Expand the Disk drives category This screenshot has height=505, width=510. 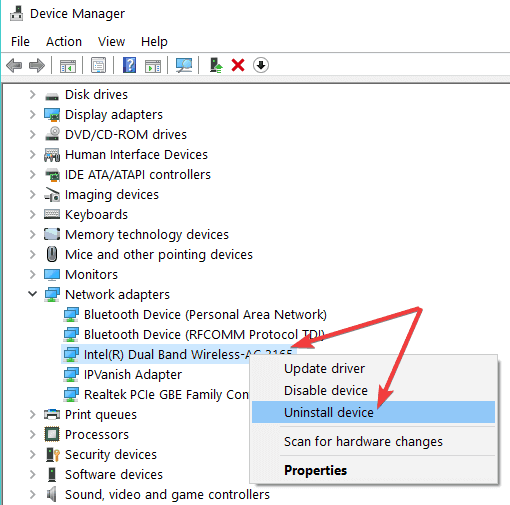pyautogui.click(x=32, y=95)
